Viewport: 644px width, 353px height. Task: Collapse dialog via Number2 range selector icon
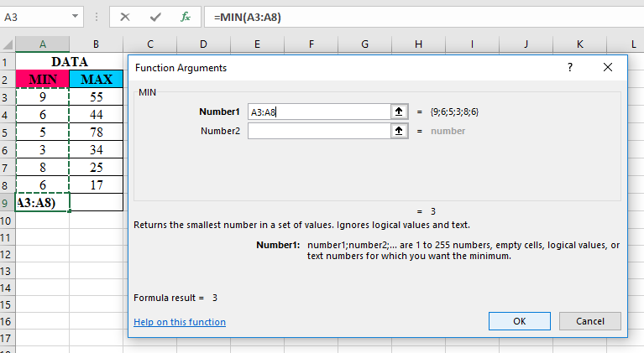(x=399, y=131)
